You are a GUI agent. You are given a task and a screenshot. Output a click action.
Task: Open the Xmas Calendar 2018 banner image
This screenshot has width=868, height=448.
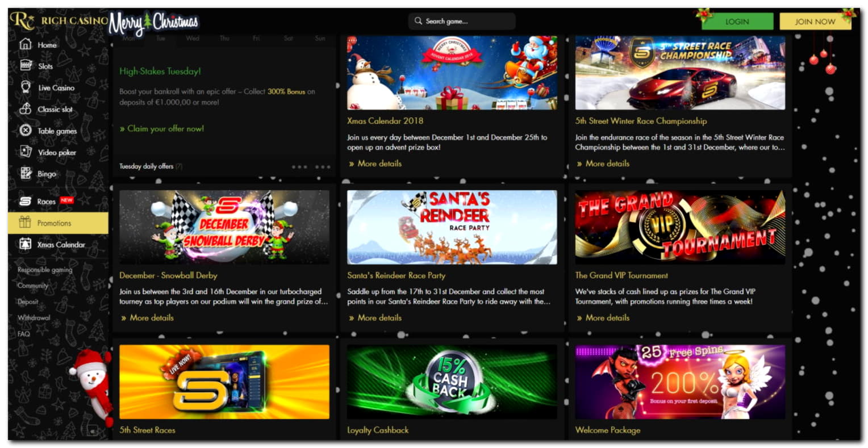point(452,73)
